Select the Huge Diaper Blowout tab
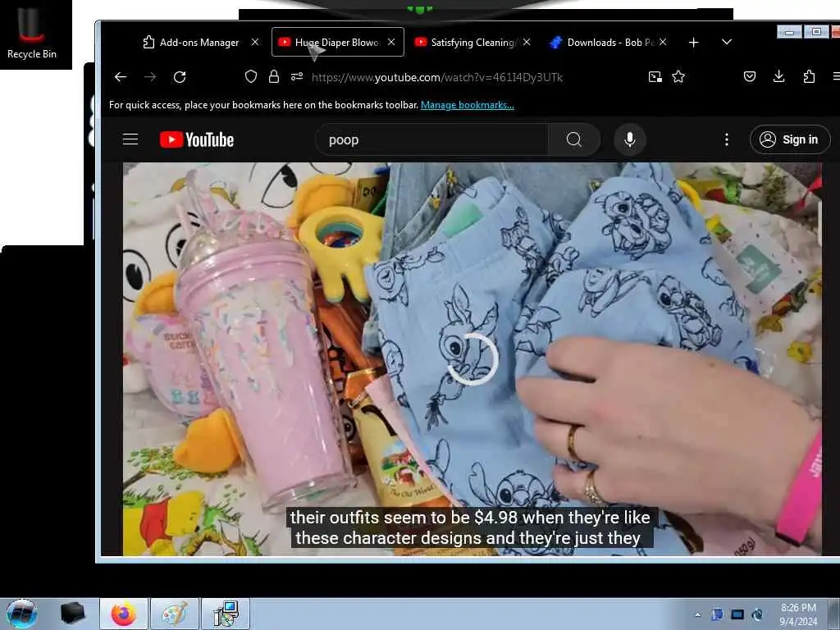Image resolution: width=840 pixels, height=630 pixels. 337,43
